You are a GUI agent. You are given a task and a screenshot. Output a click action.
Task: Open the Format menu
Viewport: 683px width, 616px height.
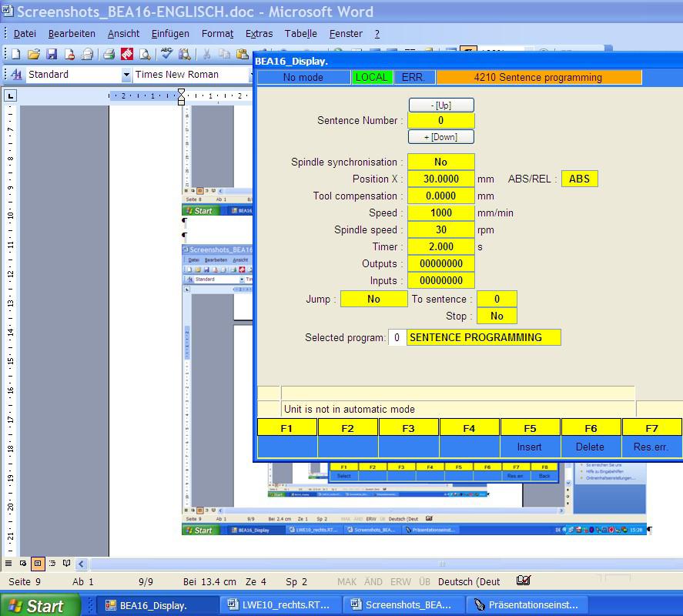coord(217,34)
